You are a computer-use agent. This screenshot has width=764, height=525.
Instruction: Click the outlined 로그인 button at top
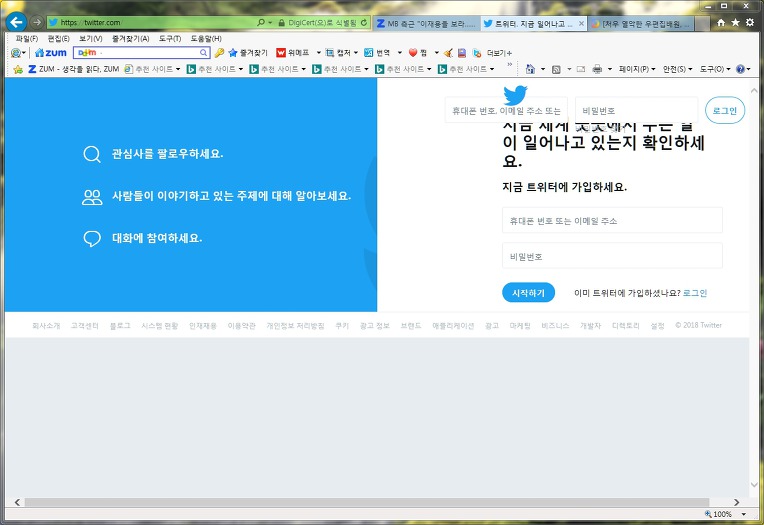pyautogui.click(x=725, y=111)
